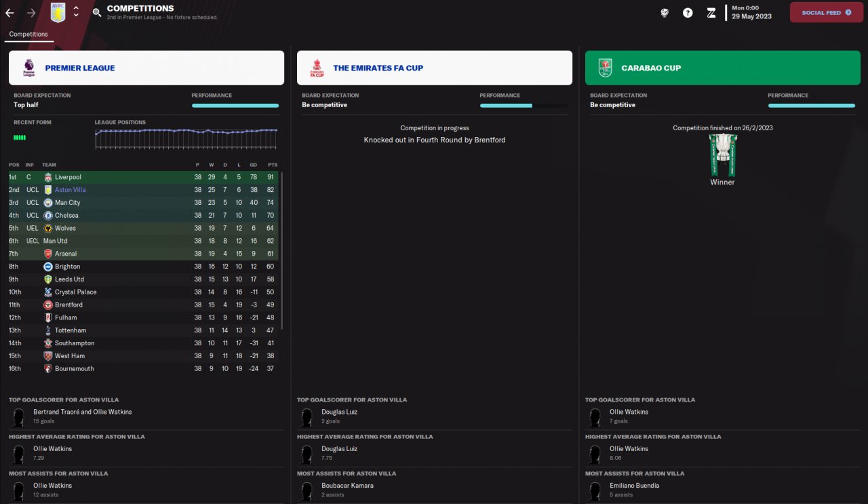Click Premier League board expectation 'Top half'
Viewport: 868px width, 504px height.
[x=27, y=105]
